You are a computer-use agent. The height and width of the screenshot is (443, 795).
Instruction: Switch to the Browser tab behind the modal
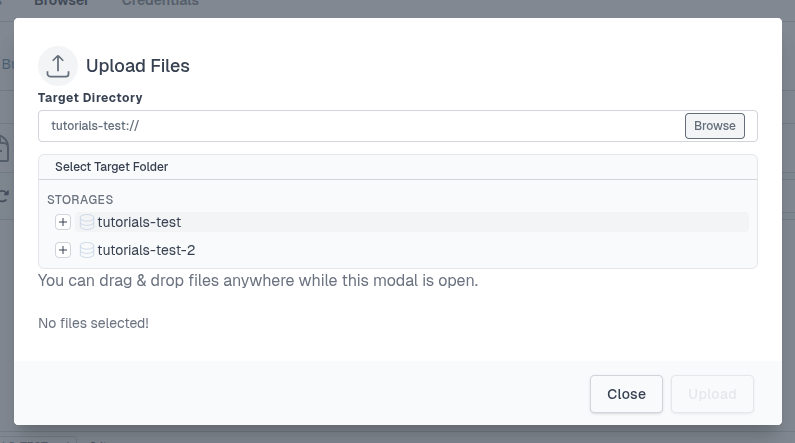tap(61, 4)
